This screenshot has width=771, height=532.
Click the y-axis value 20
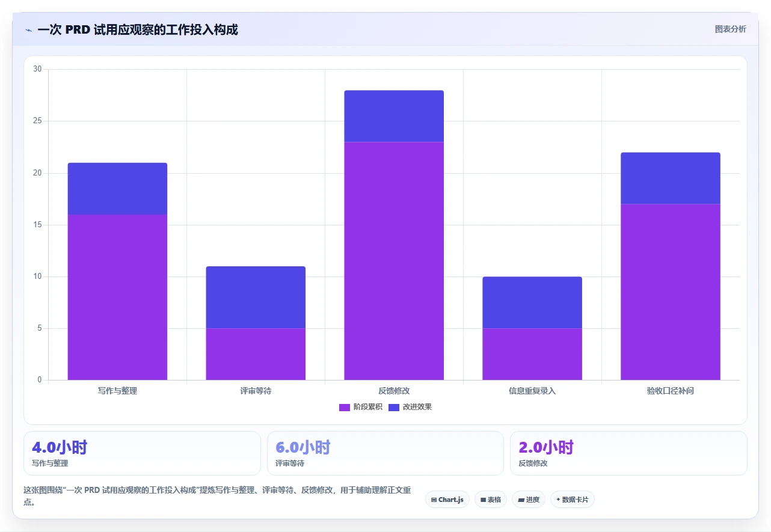pos(37,173)
